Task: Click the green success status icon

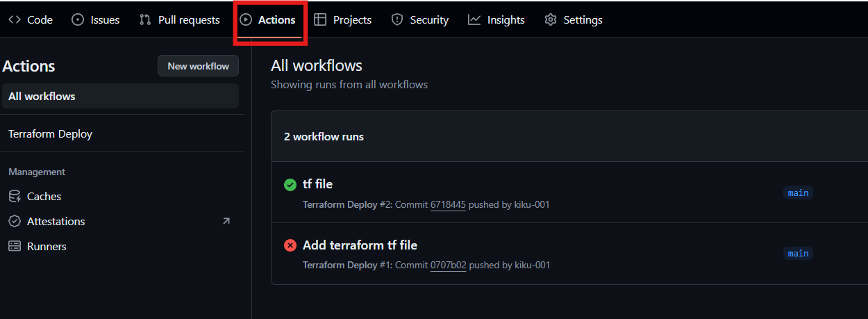Action: tap(290, 184)
